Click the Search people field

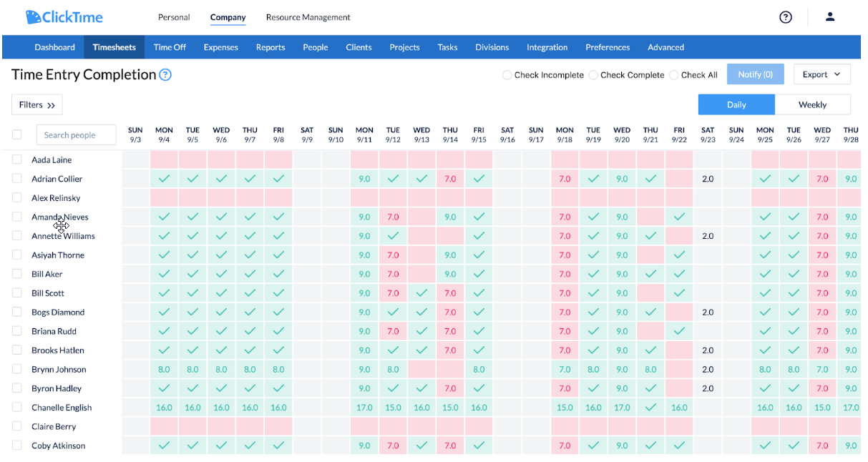click(76, 135)
